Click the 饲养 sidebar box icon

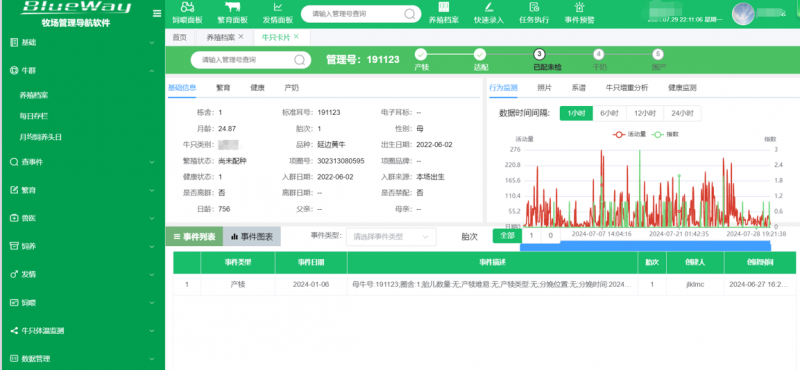[x=14, y=246]
